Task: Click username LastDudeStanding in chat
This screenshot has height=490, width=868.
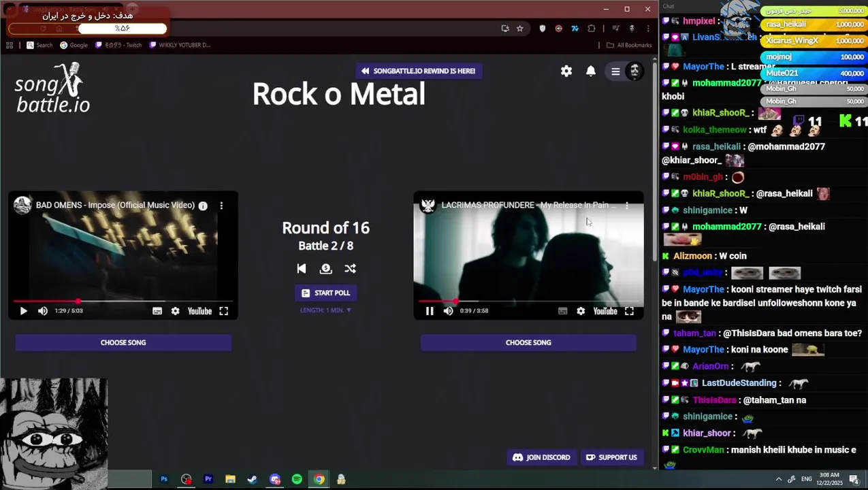Action: pyautogui.click(x=739, y=383)
